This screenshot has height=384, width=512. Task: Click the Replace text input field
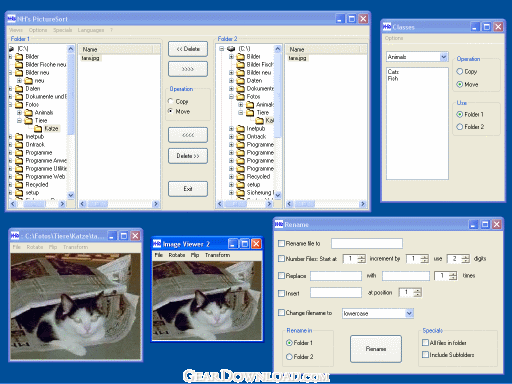[336, 276]
